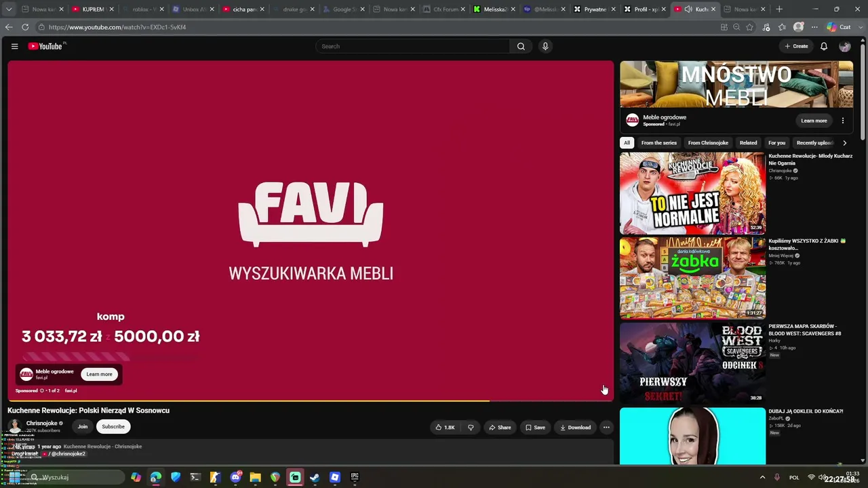The image size is (868, 488).
Task: Select the "All" filter chip
Action: tap(627, 143)
